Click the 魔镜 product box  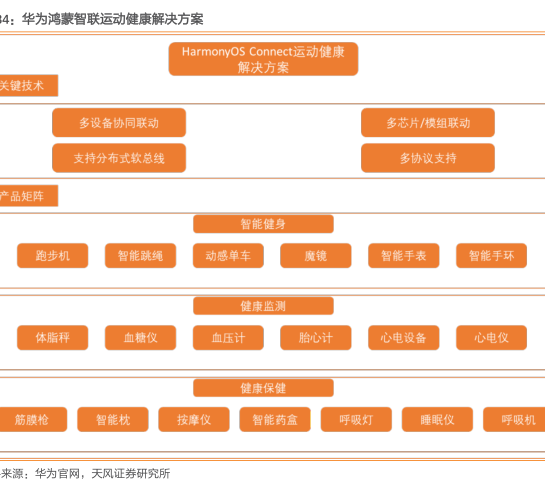[316, 255]
